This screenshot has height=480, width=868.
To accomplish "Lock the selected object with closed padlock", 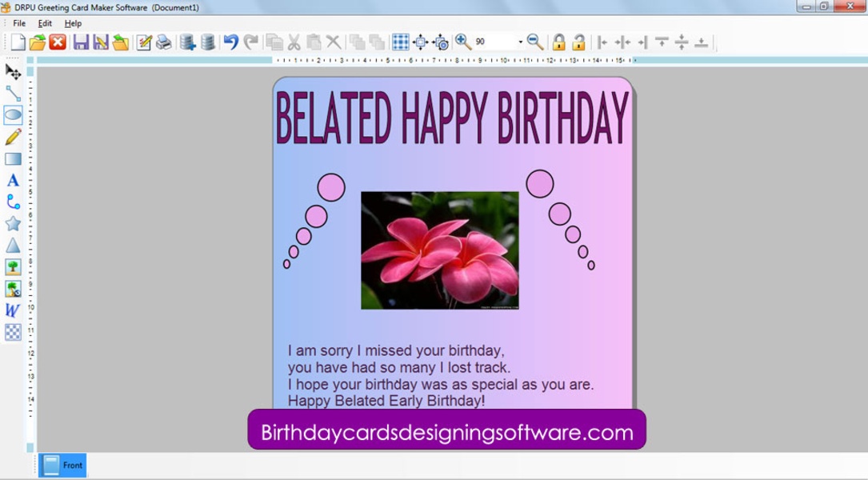I will tap(558, 42).
